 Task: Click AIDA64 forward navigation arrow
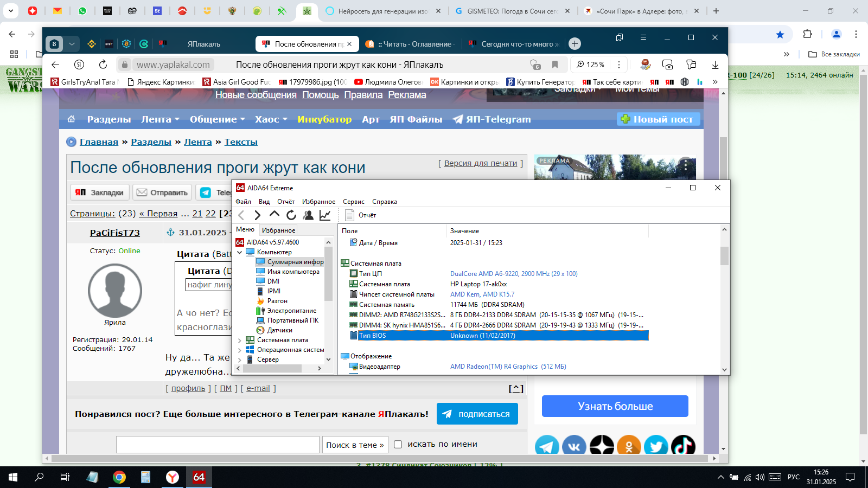(258, 215)
